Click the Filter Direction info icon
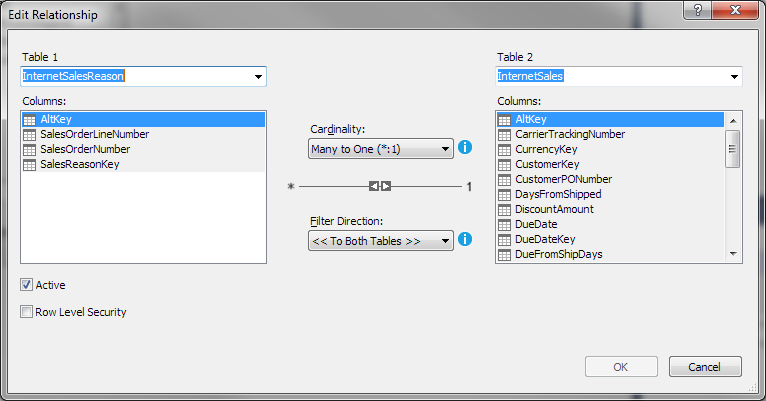Screen dimensions: 766x401 click(x=465, y=239)
